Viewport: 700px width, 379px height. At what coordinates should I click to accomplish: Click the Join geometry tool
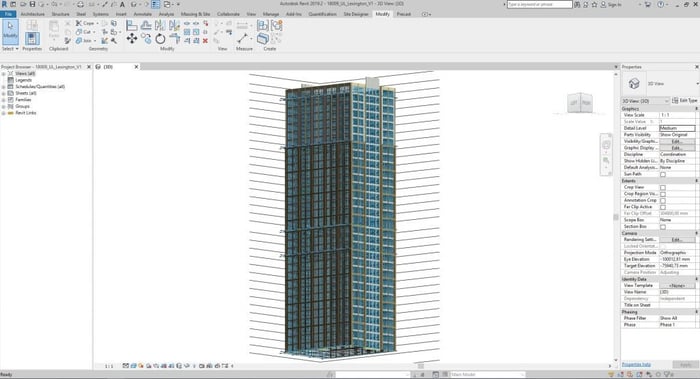tap(85, 41)
